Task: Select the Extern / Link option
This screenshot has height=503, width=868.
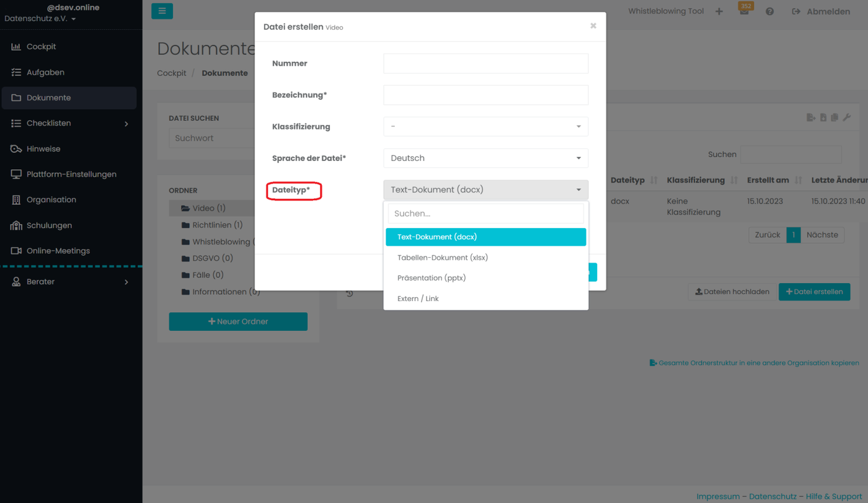Action: pos(418,299)
